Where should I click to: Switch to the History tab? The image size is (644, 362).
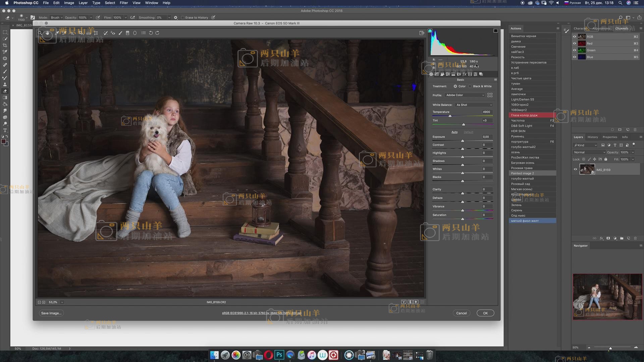point(592,137)
